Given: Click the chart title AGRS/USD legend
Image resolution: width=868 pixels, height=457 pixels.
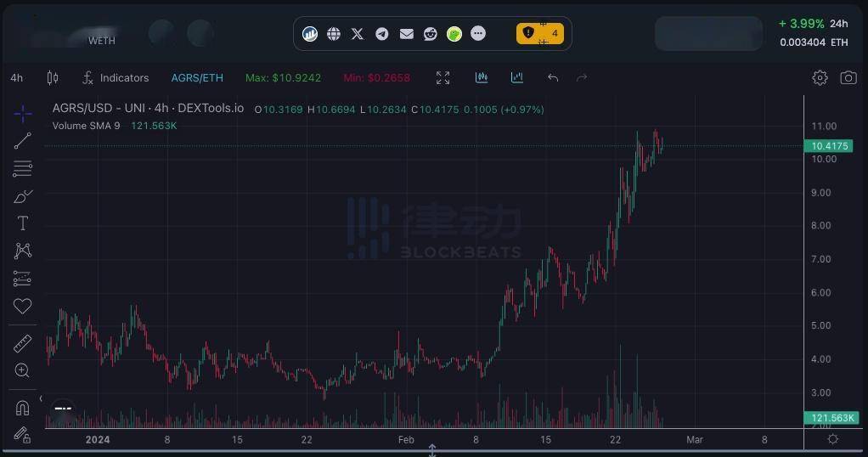Looking at the screenshot, I should tap(148, 108).
